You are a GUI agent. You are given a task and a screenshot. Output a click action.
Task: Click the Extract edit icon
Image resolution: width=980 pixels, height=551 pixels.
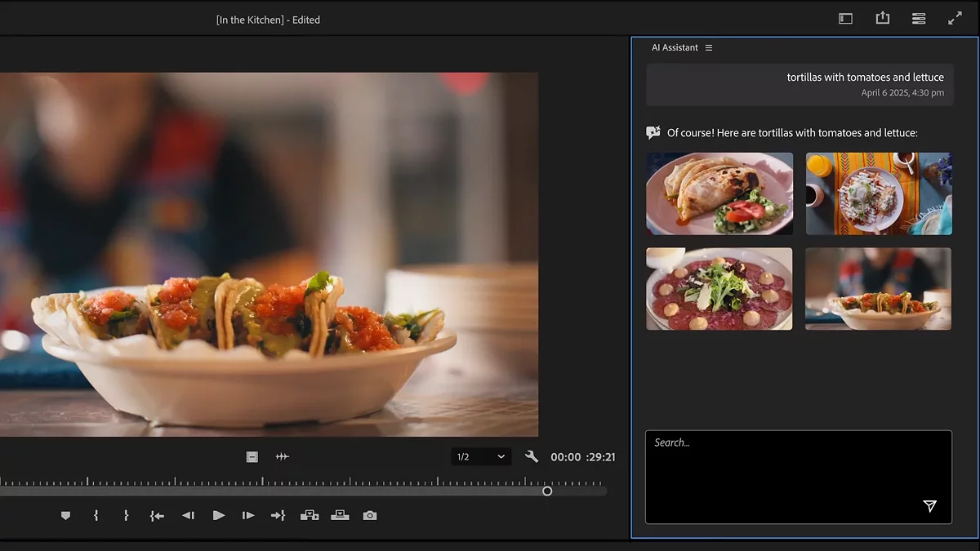coord(340,516)
